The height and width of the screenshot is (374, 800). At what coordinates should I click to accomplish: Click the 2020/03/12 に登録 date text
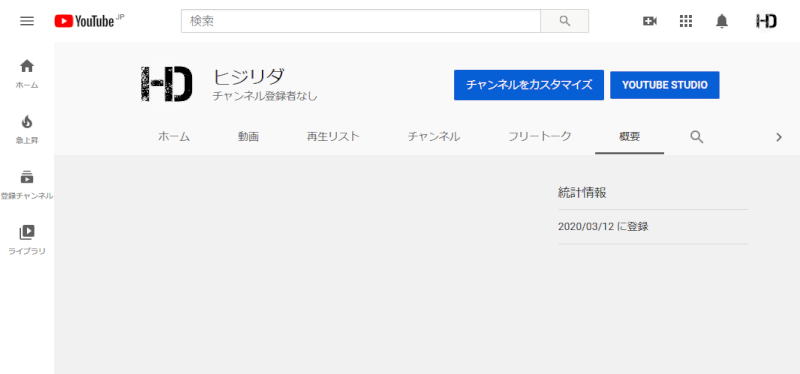click(603, 227)
